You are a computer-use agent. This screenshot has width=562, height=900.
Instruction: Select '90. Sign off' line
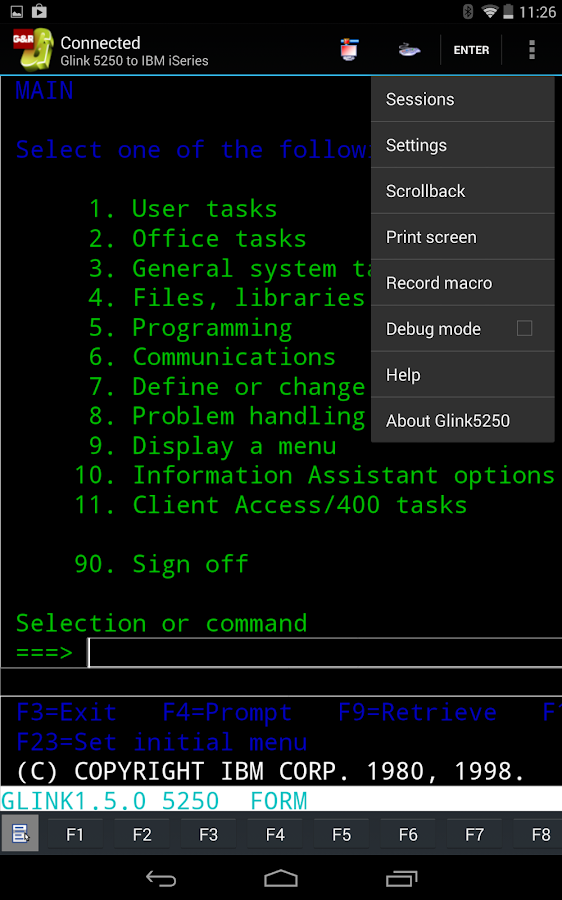tap(161, 564)
